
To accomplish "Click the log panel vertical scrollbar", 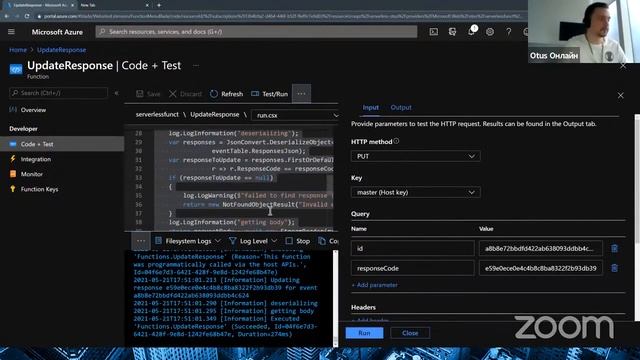I will 336,298.
